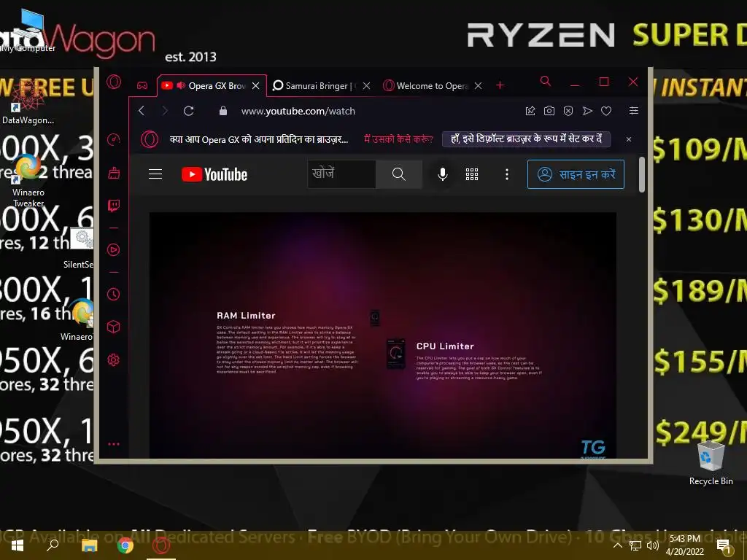Open the YouTube apps grid
This screenshot has width=747, height=560.
pyautogui.click(x=472, y=174)
